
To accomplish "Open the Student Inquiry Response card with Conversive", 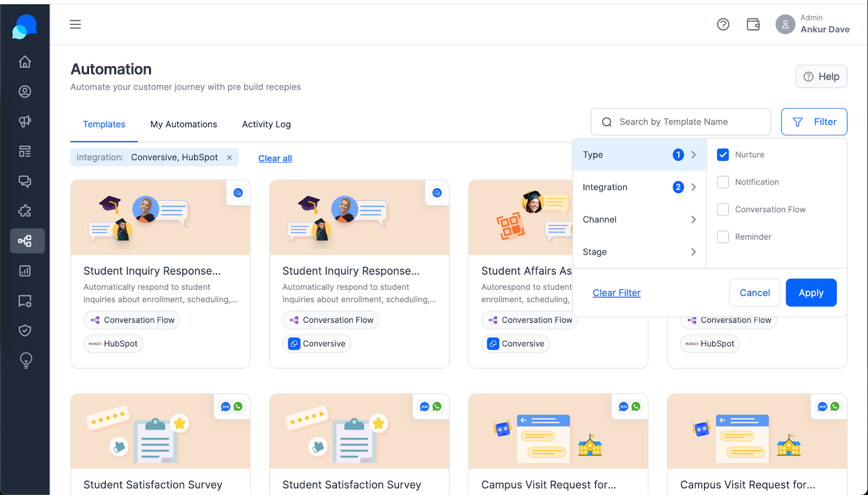I will 359,274.
